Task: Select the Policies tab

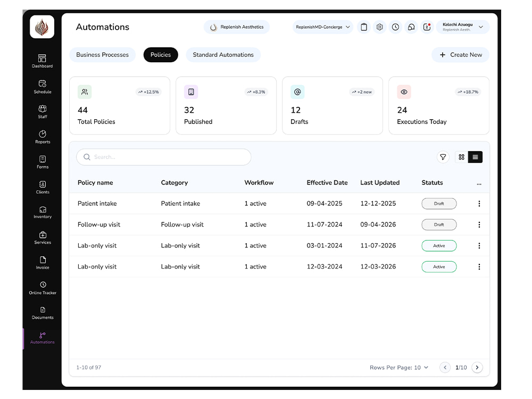Action: click(161, 55)
